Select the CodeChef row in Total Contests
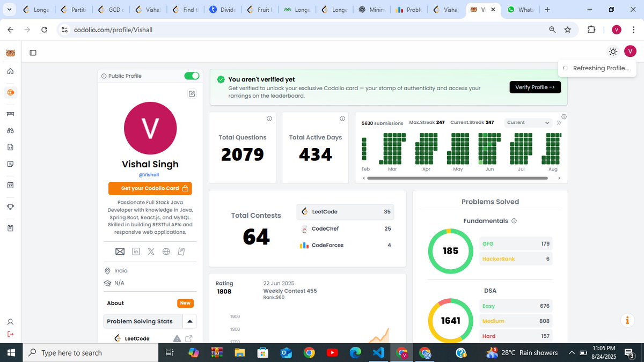 point(345,228)
